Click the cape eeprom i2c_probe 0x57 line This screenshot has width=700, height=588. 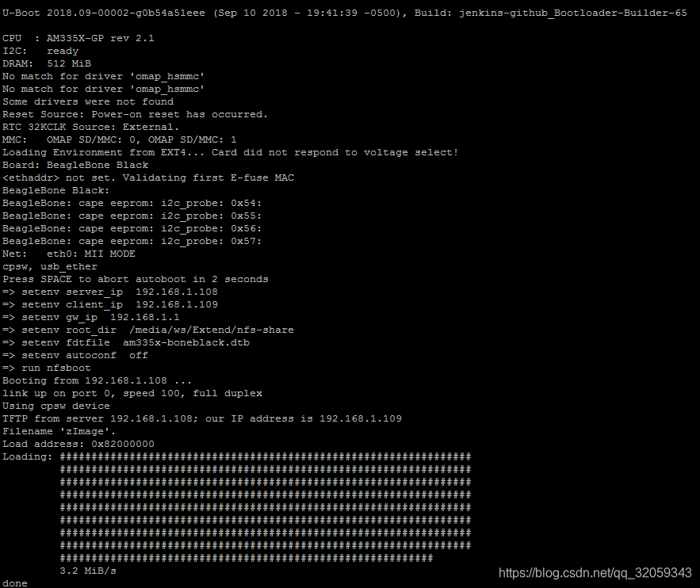tap(132, 241)
